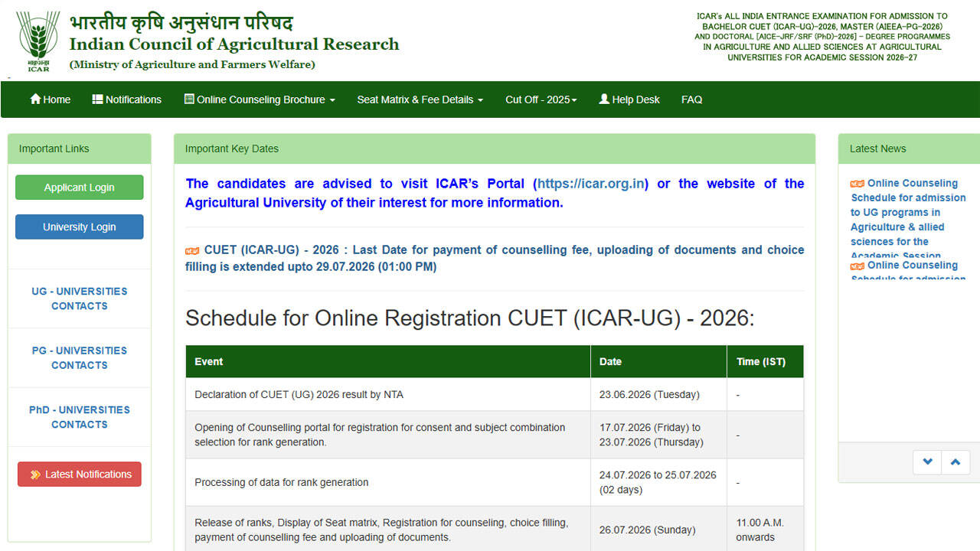Screen dimensions: 980x551
Task: Expand the Online Counseling Brochure dropdown caret
Action: (x=332, y=100)
